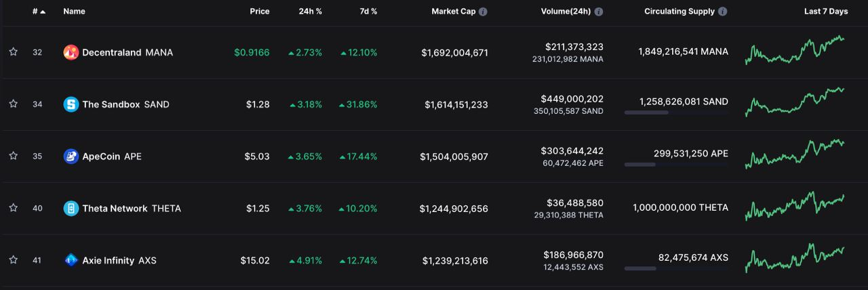Screen dimensions: 868x290
Task: Click the Circulating Supply info icon
Action: [723, 12]
